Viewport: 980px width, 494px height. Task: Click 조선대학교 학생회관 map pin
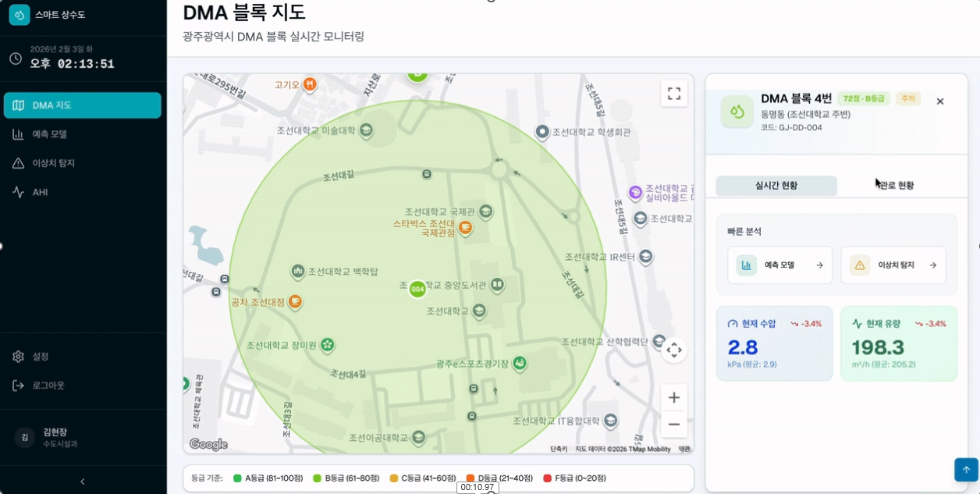tap(542, 132)
